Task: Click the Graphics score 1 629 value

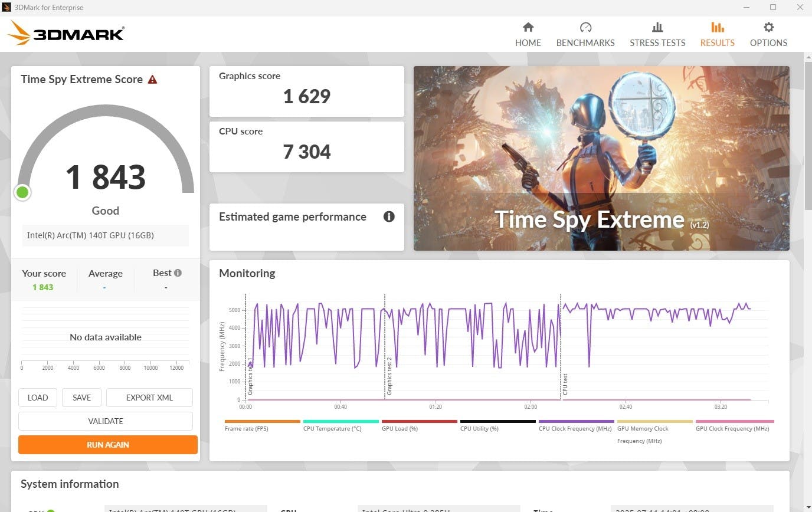Action: pyautogui.click(x=307, y=96)
